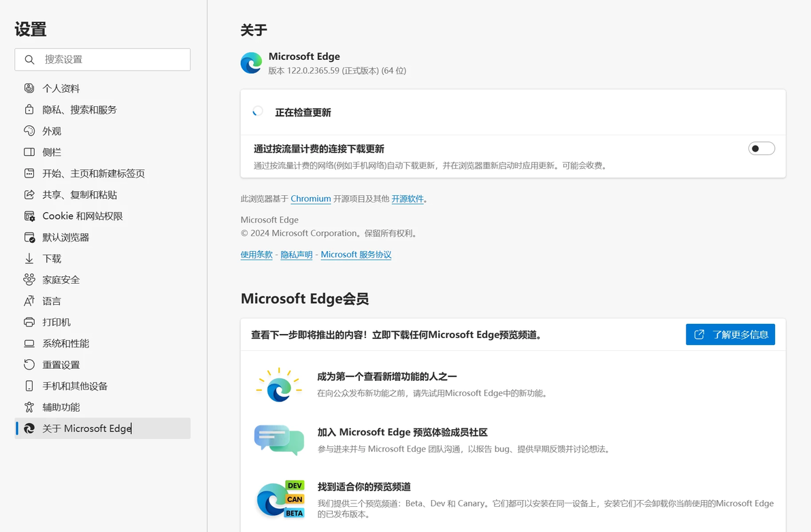Viewport: 811px width, 532px height.
Task: Click the 搜索设置 search field
Action: pyautogui.click(x=103, y=59)
